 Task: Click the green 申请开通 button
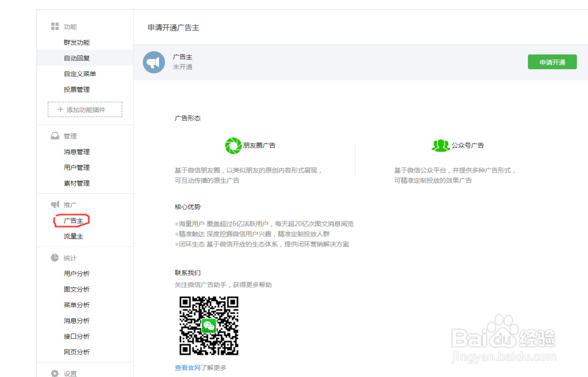point(552,62)
